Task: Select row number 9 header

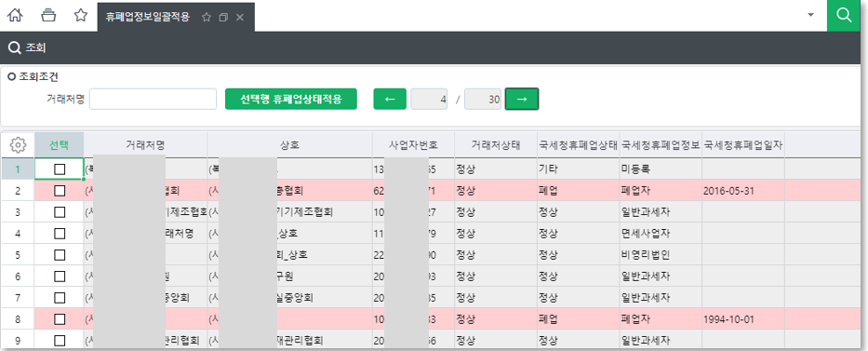Action: pos(18,341)
